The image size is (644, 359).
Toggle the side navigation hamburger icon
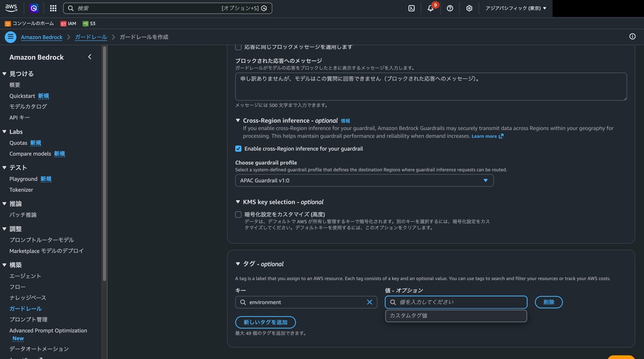(x=10, y=37)
